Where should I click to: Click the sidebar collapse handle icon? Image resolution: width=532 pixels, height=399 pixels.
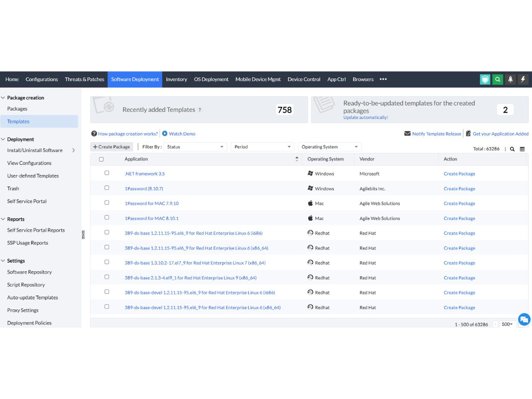[83, 235]
